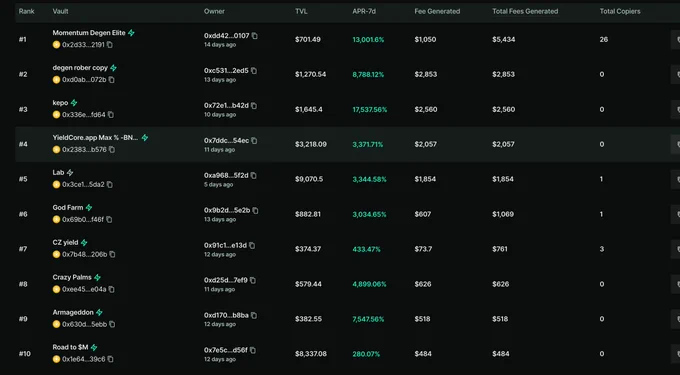Sort by the APR-7d column header
The width and height of the screenshot is (680, 375).
(x=364, y=11)
